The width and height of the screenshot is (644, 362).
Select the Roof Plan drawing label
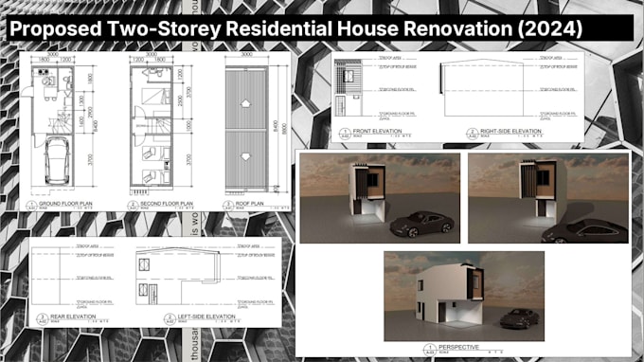click(249, 204)
